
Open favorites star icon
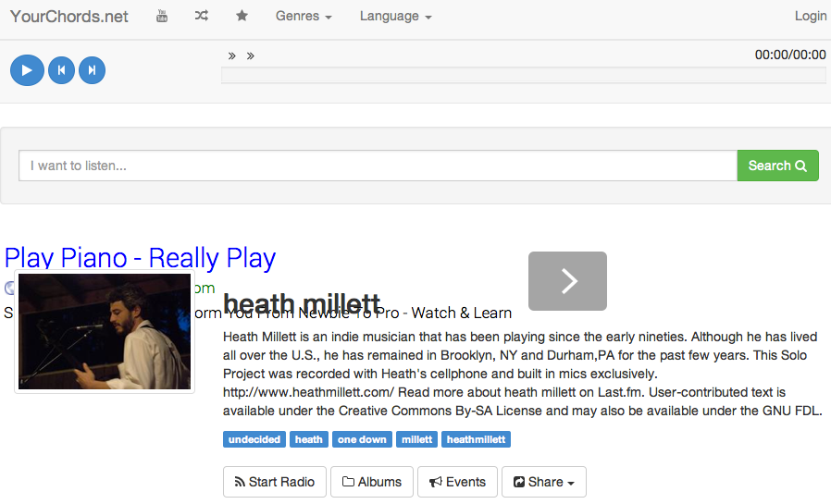242,16
